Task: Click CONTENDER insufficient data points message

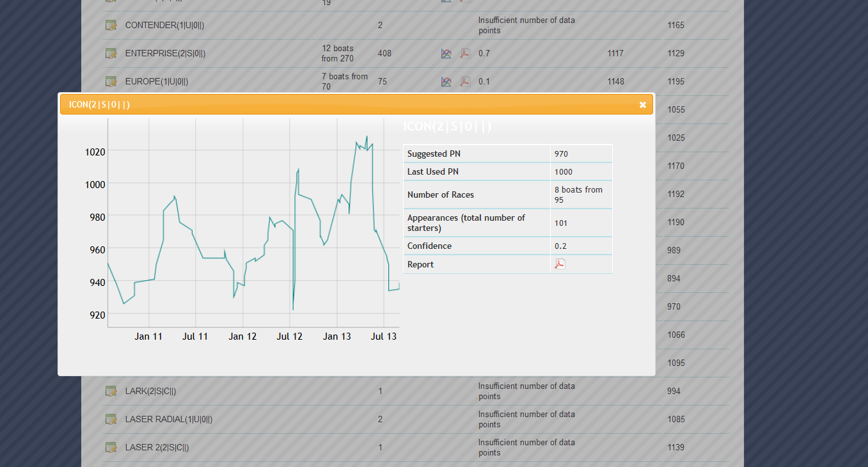Action: 526,26
